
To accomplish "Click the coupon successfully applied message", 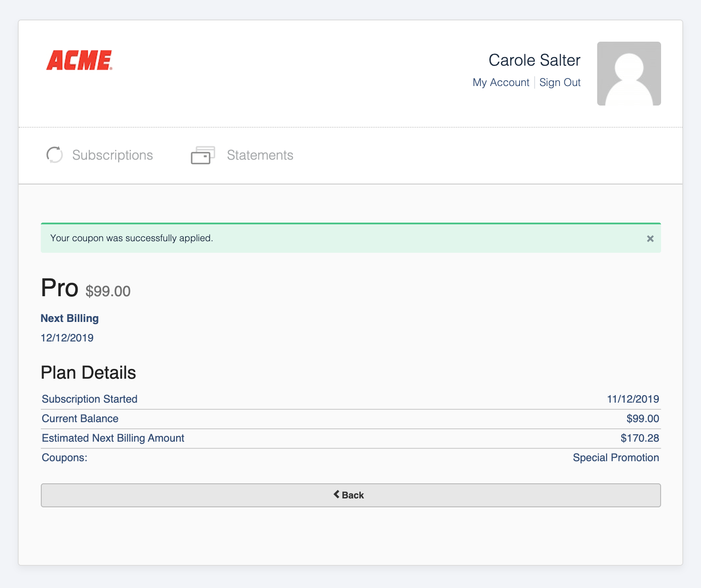I will (132, 238).
